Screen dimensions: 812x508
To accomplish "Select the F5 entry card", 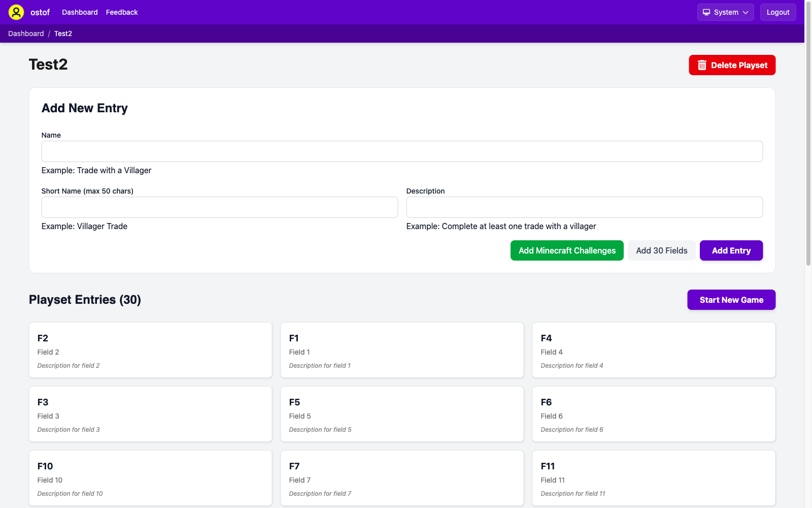I will tap(402, 414).
